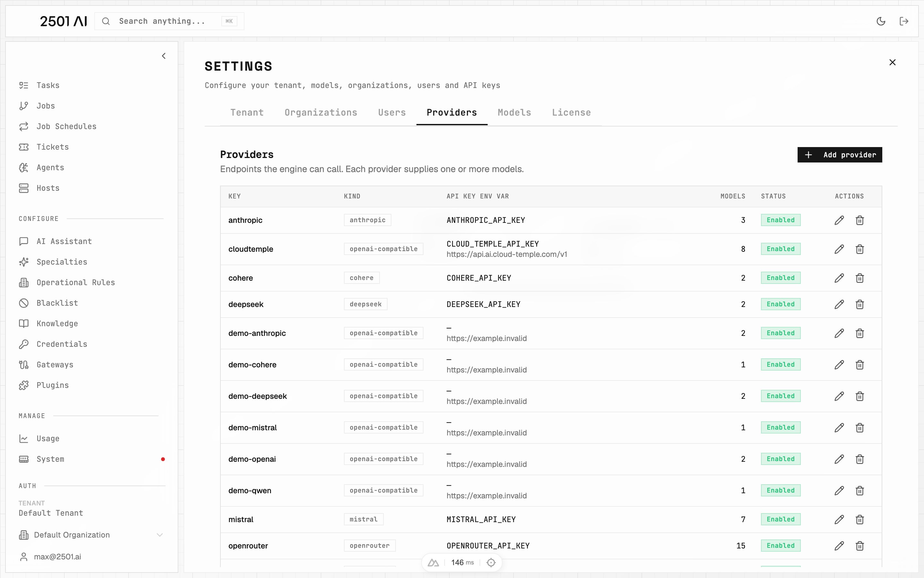This screenshot has width=924, height=578.
Task: Delete the openrouter provider
Action: click(x=860, y=546)
